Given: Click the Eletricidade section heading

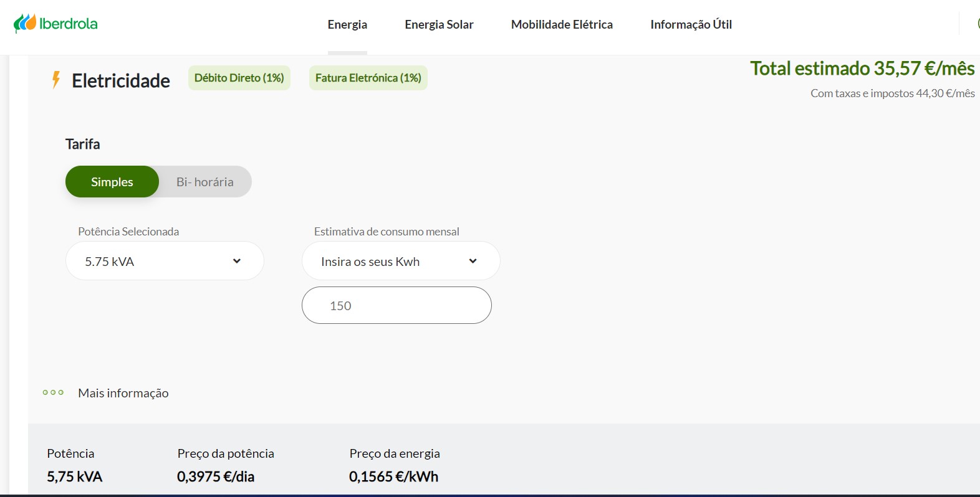Looking at the screenshot, I should (x=121, y=81).
